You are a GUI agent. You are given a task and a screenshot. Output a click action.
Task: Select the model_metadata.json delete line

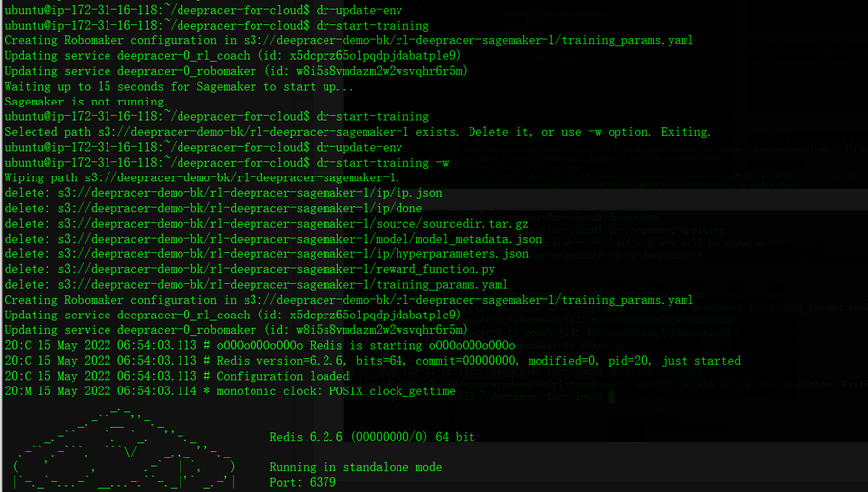click(x=272, y=240)
